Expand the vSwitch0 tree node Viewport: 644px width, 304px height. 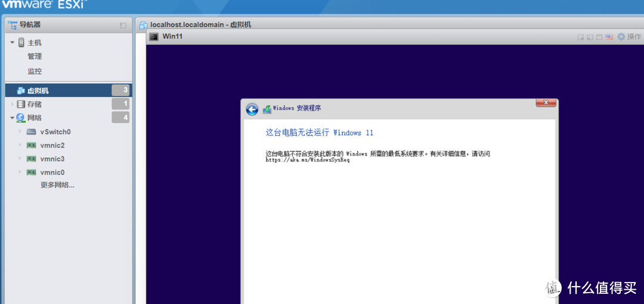coord(20,132)
